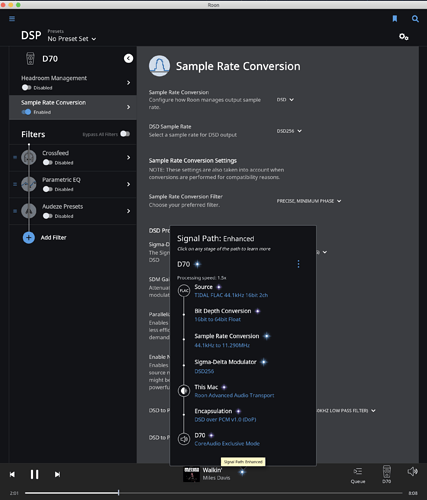Toggle Sample Rate Conversion off
Viewport: 427px width, 500px height.
(x=26, y=112)
